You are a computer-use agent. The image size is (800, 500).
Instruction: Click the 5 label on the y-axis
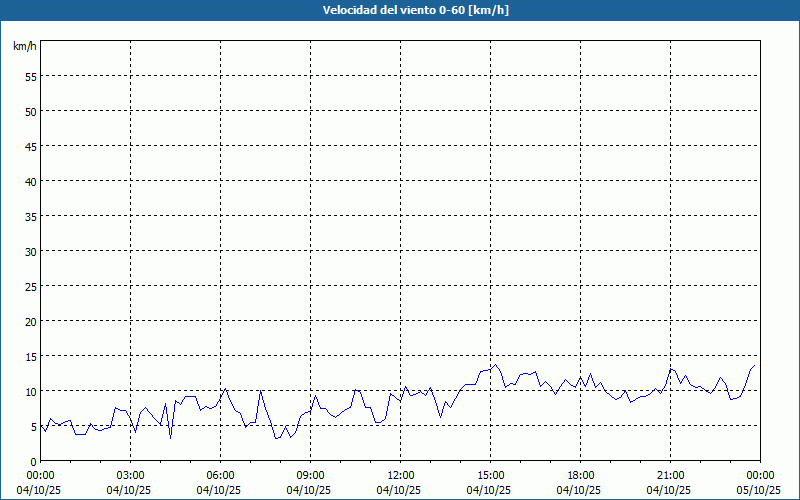click(x=33, y=426)
